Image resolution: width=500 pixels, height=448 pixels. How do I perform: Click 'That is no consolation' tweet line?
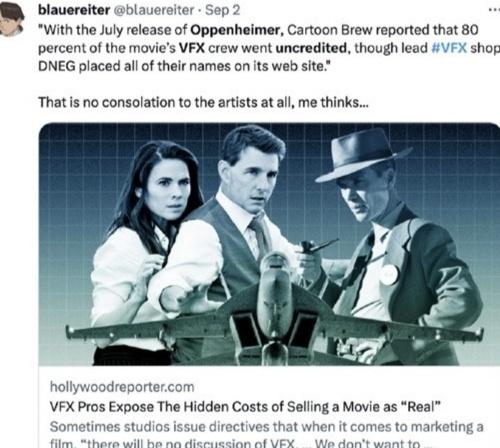click(x=203, y=102)
